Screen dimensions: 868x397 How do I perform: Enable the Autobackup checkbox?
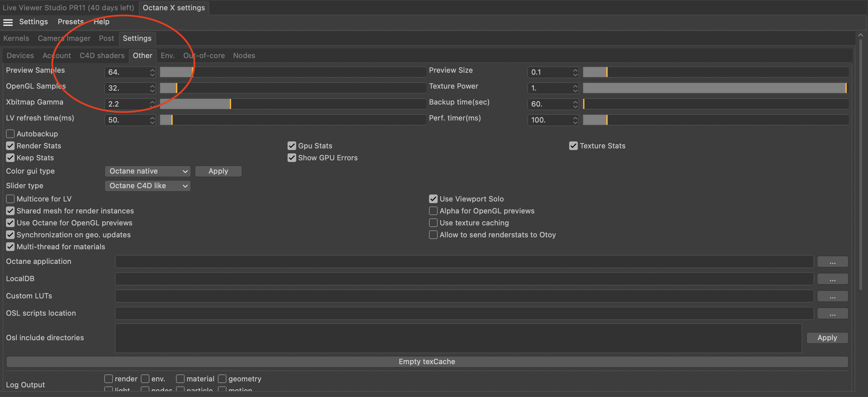pos(10,134)
